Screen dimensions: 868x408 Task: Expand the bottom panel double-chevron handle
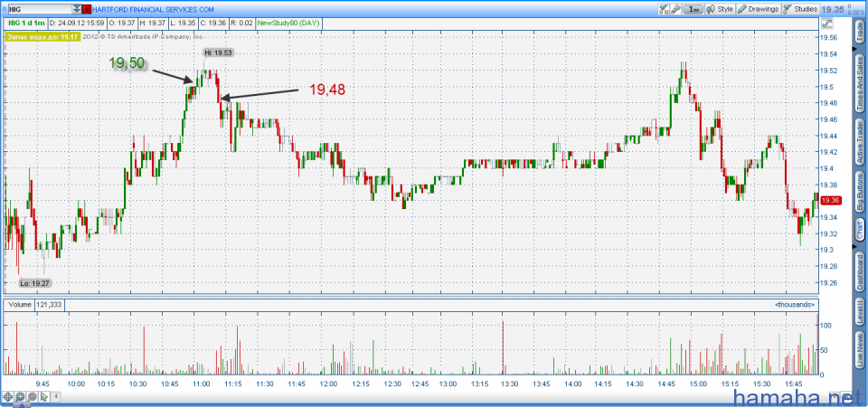coord(22,406)
